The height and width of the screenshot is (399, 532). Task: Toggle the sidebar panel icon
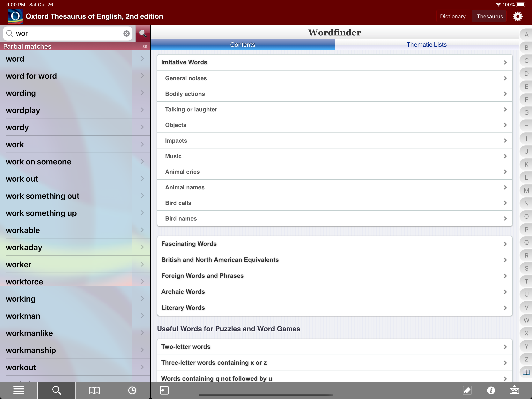(x=164, y=390)
